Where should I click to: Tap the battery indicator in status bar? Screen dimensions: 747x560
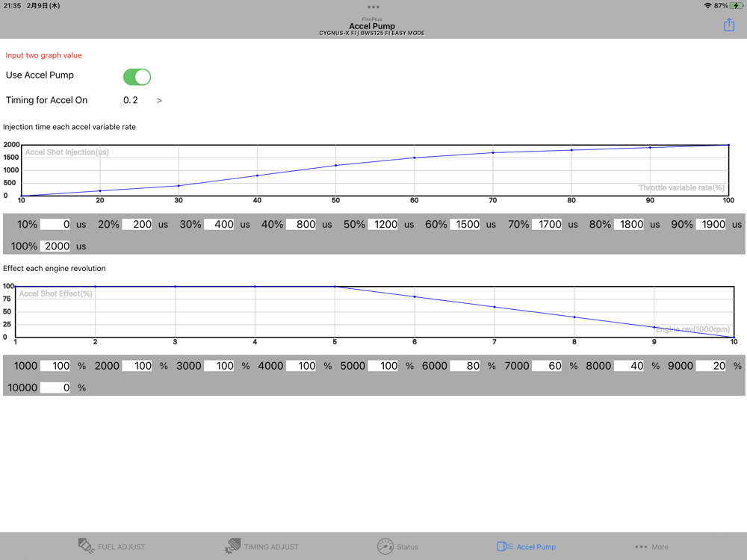pos(737,6)
